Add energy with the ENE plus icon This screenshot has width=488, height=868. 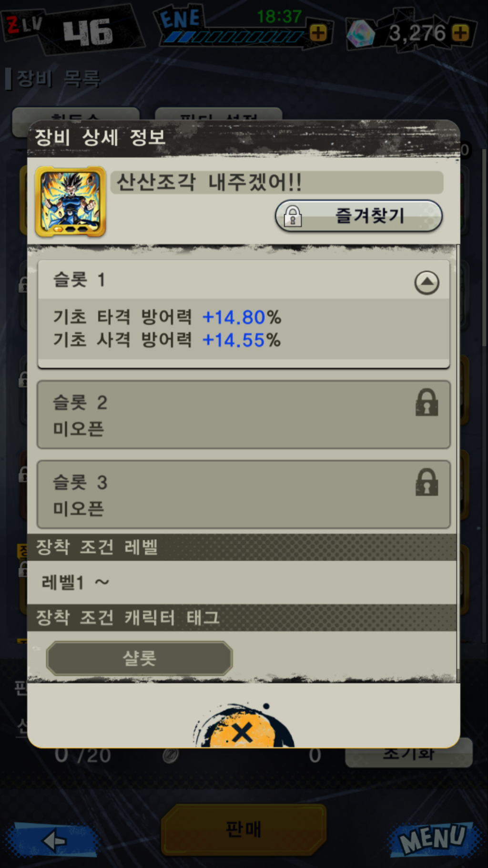pyautogui.click(x=318, y=33)
